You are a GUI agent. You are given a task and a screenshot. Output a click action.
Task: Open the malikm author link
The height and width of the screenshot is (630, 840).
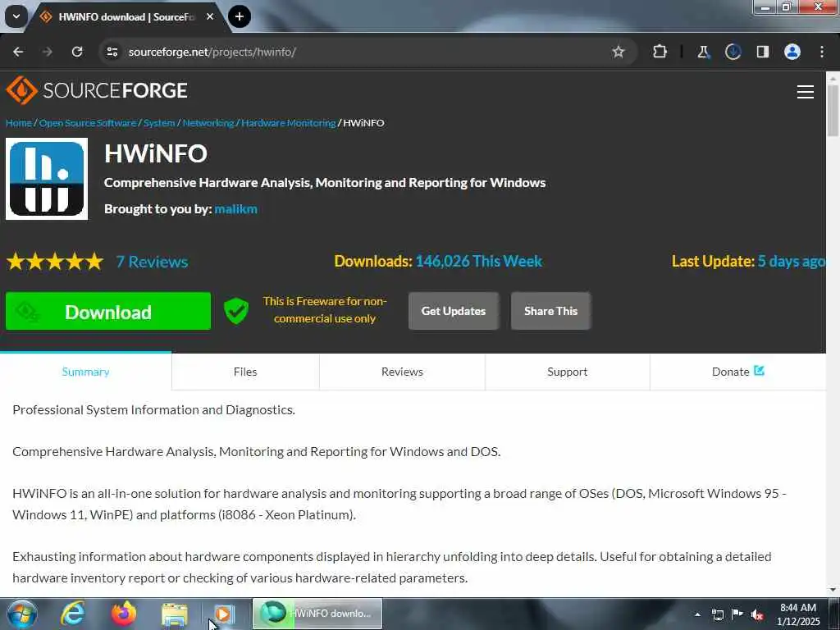point(235,209)
